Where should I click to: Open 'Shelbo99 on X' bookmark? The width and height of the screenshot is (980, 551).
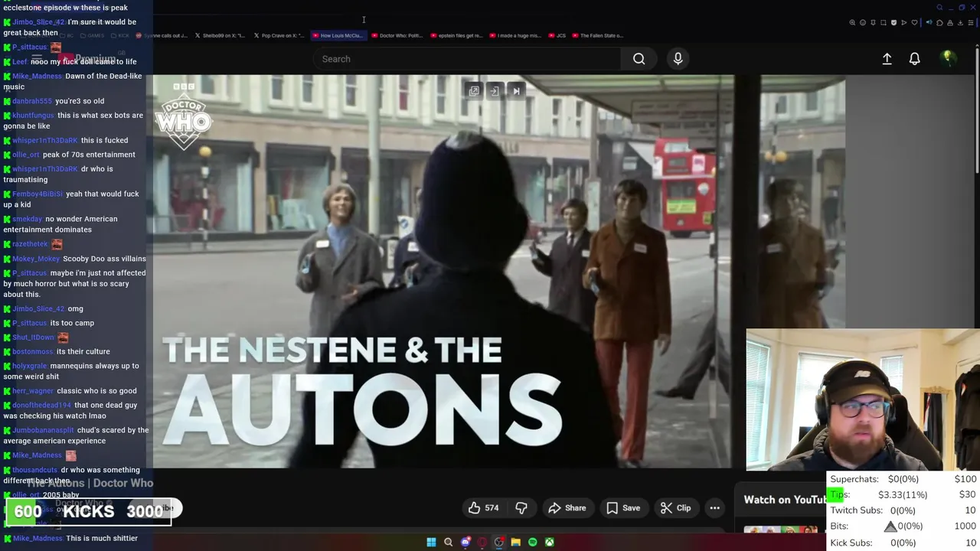(x=220, y=35)
